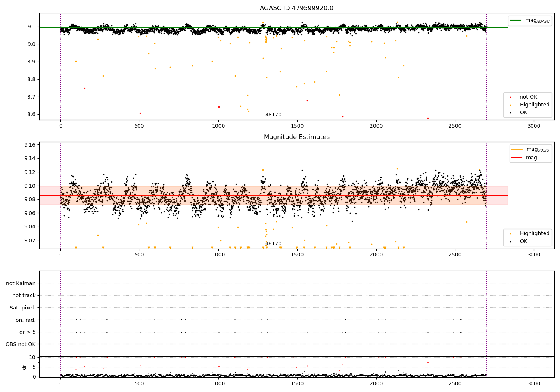Click the 'not track' row label

[24, 296]
